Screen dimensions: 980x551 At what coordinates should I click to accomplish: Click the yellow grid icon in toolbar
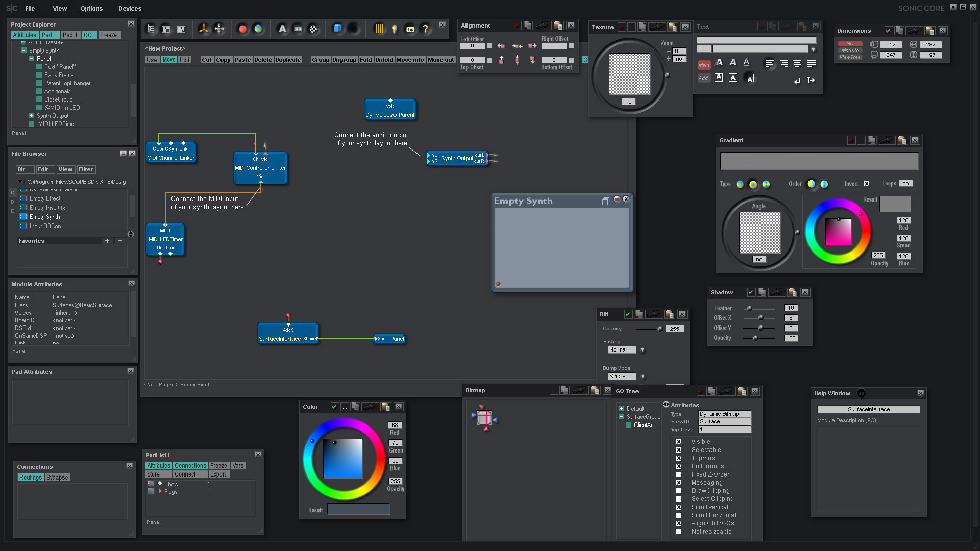coord(379,29)
